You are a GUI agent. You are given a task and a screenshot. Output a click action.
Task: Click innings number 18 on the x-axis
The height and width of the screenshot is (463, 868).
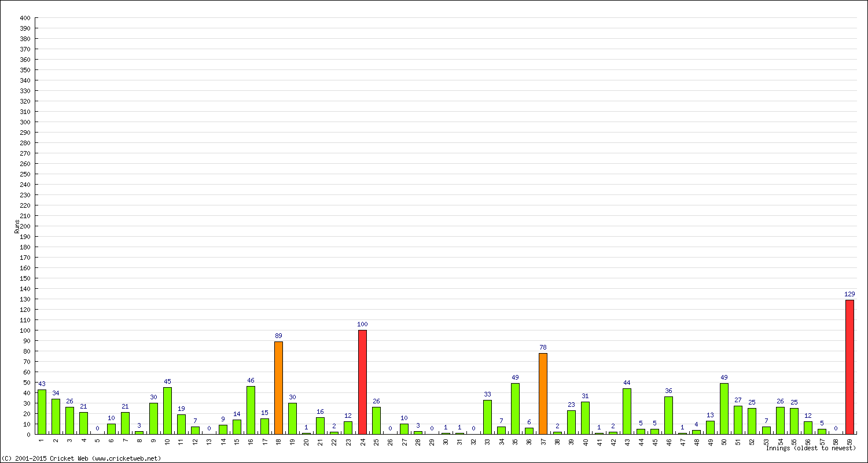[x=278, y=441]
